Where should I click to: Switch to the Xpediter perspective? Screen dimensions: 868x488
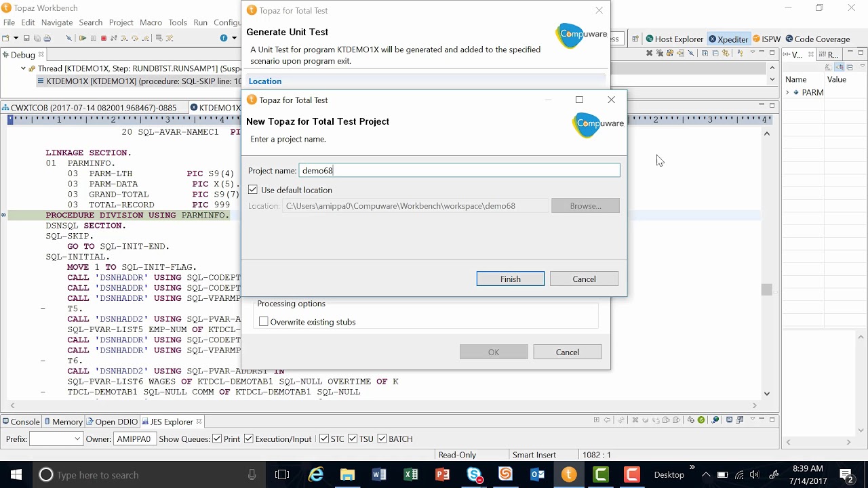(728, 39)
